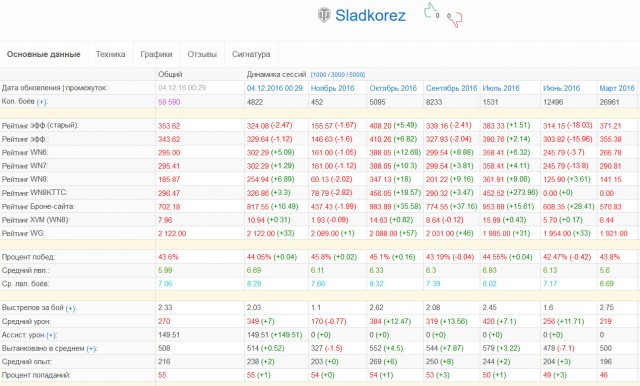The height and width of the screenshot is (386, 640).
Task: Click the Процент побед row label
Action: [29, 257]
